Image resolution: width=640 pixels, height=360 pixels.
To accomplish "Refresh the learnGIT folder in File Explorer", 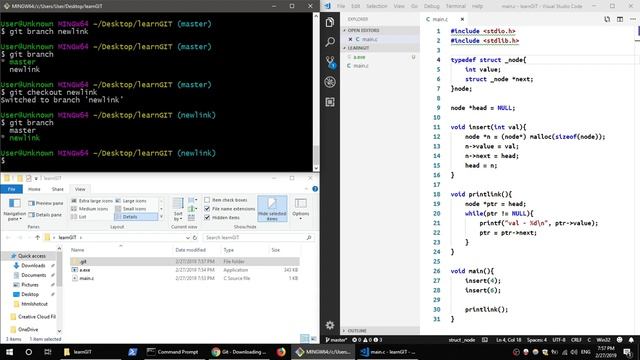I will coord(195,238).
